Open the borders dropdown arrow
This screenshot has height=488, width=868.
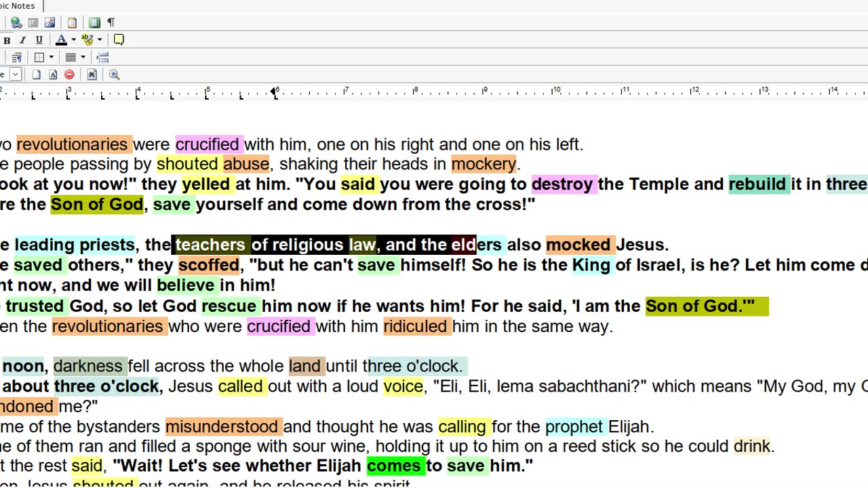click(51, 58)
